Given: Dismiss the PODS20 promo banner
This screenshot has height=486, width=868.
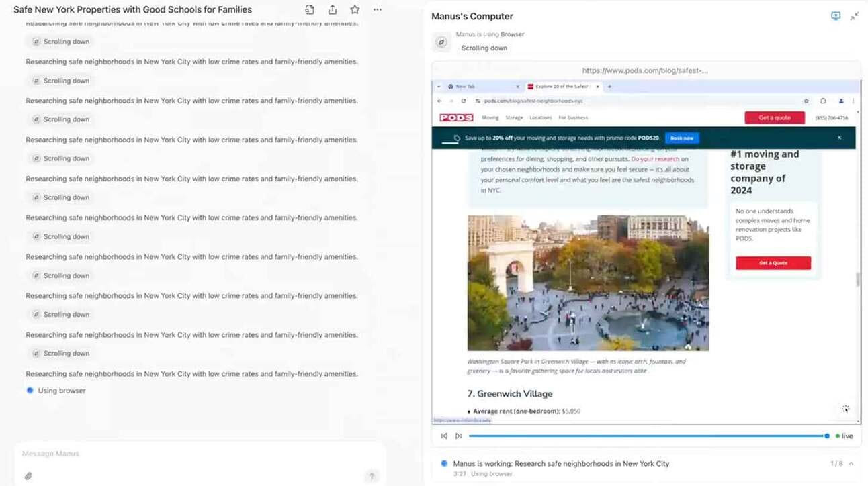Looking at the screenshot, I should pos(839,138).
